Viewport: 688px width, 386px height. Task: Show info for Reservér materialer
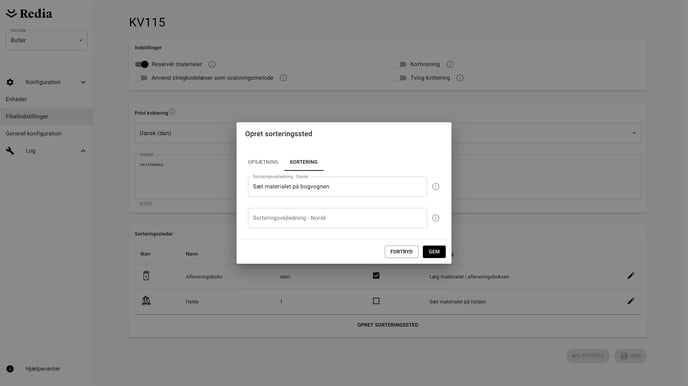pos(212,64)
